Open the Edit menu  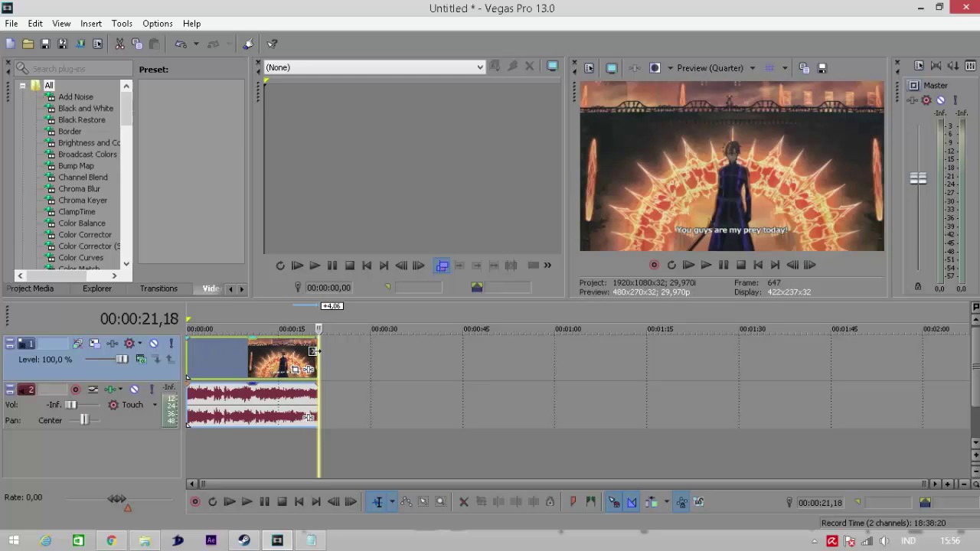coord(35,24)
